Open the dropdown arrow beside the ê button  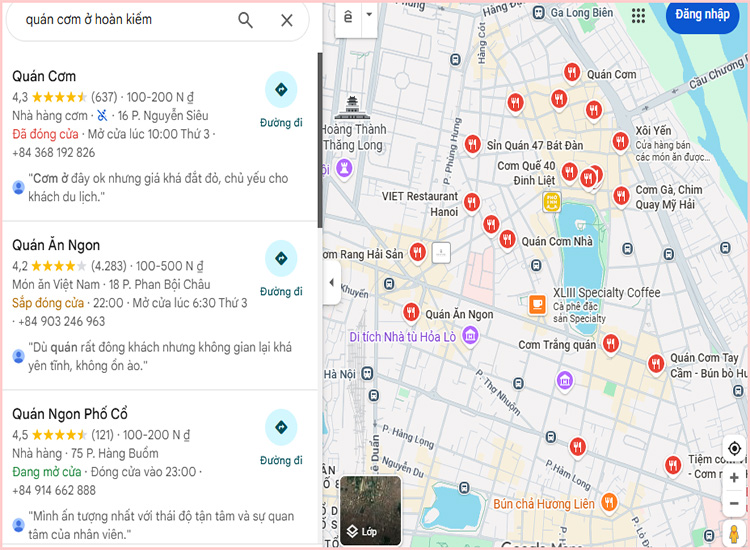[x=369, y=15]
